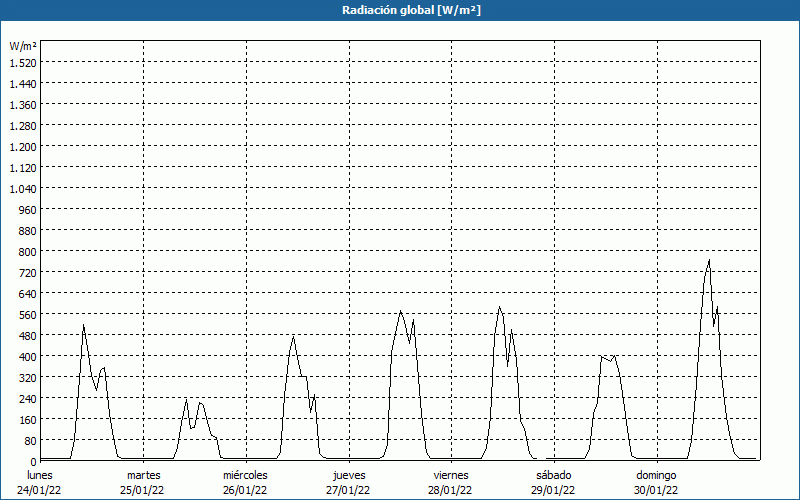Click the 25/01/22 date label
This screenshot has height=500, width=800.
pos(142,490)
